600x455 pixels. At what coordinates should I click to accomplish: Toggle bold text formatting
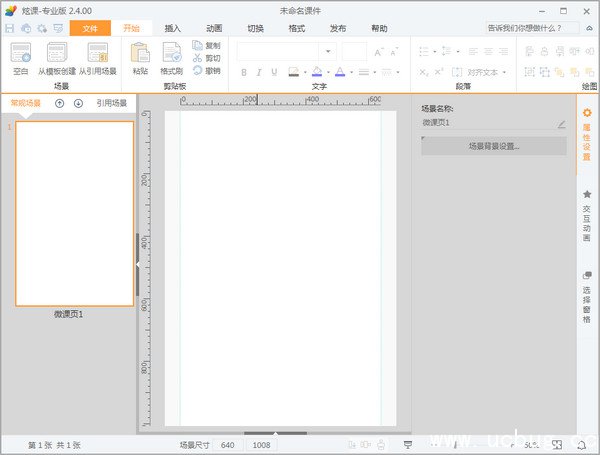click(245, 72)
